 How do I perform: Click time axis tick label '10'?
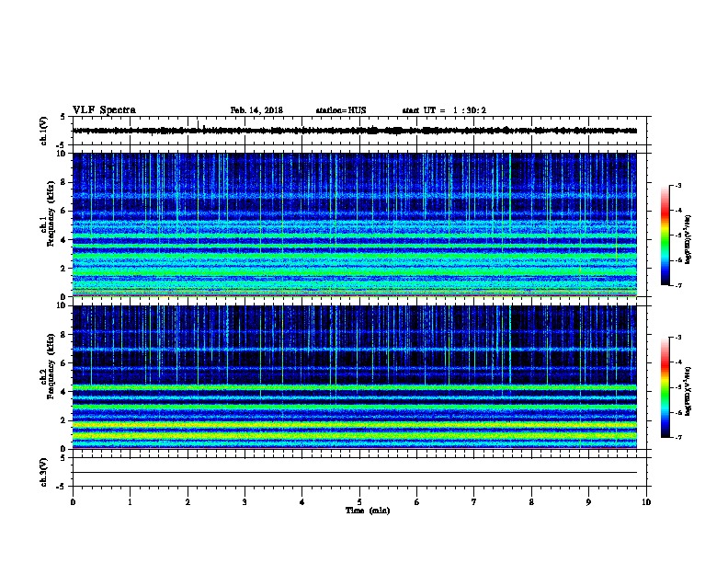[x=646, y=501]
